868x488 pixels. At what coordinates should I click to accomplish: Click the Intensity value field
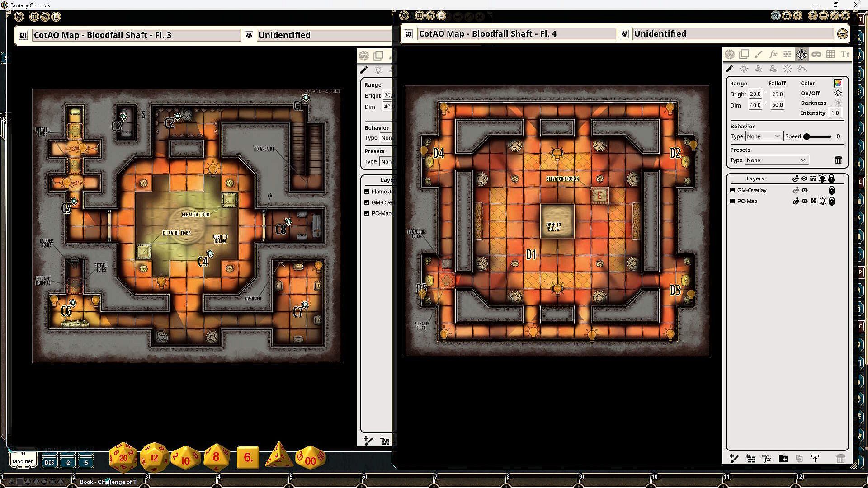[835, 113]
